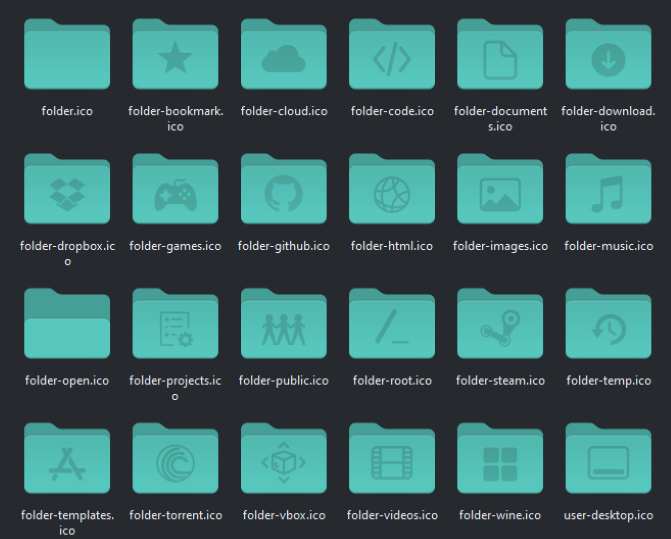Click the user-desktop.ico file label

pos(608,515)
